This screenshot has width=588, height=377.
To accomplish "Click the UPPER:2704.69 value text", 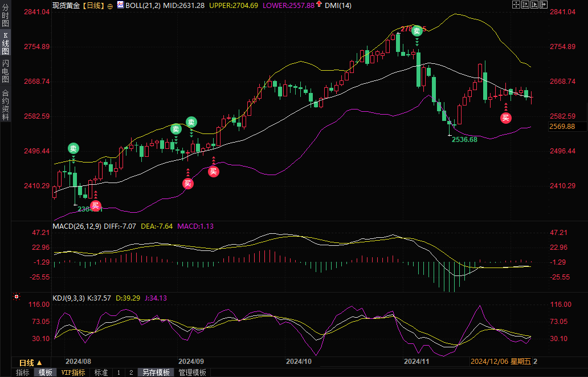I will [234, 5].
